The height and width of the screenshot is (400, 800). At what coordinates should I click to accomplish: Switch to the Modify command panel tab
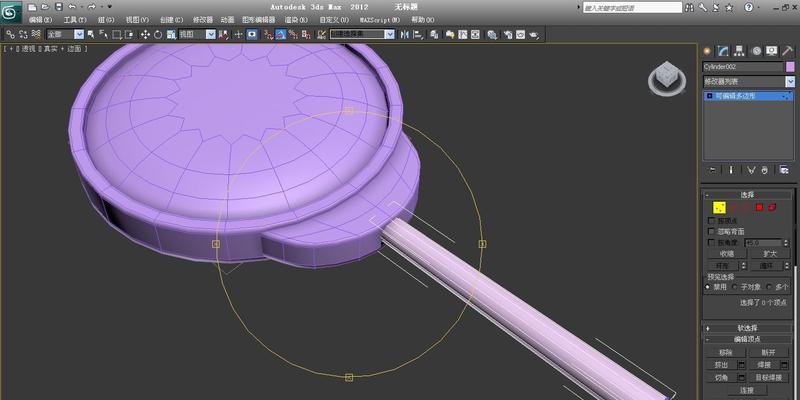723,51
